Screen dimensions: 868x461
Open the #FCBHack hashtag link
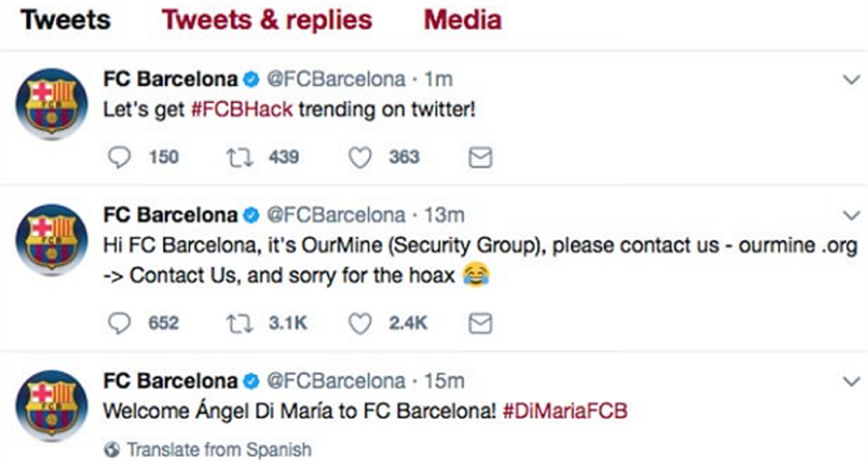point(242,108)
